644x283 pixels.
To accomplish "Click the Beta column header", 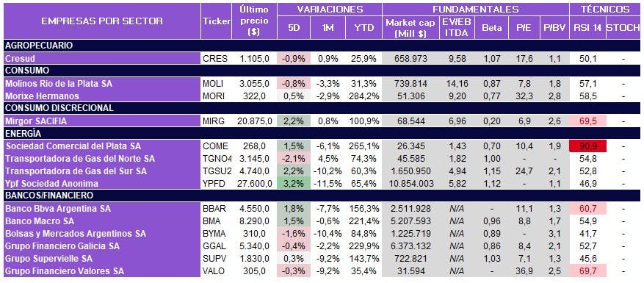I will click(491, 27).
